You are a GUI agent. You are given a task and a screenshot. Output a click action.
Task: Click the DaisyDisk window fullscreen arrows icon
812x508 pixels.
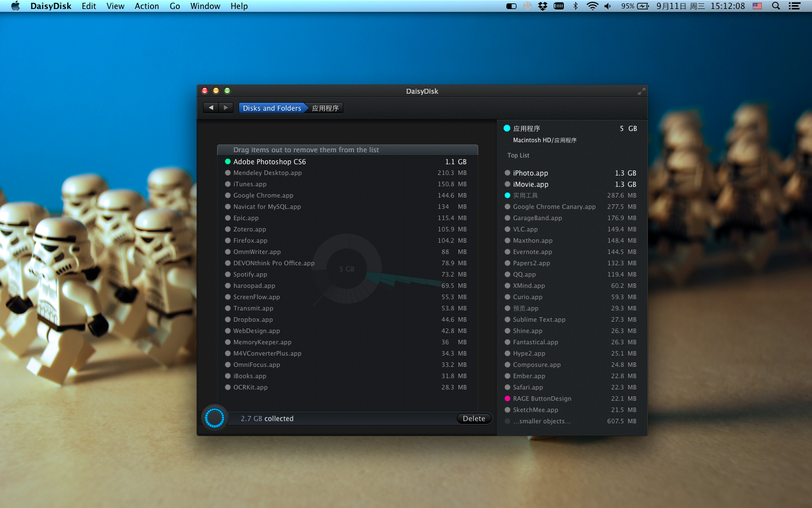641,91
